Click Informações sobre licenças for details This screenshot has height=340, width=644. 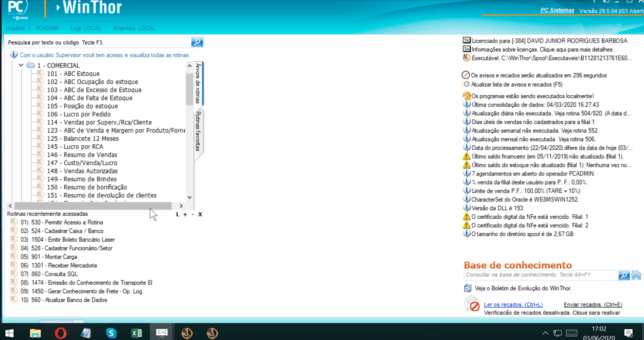click(543, 49)
